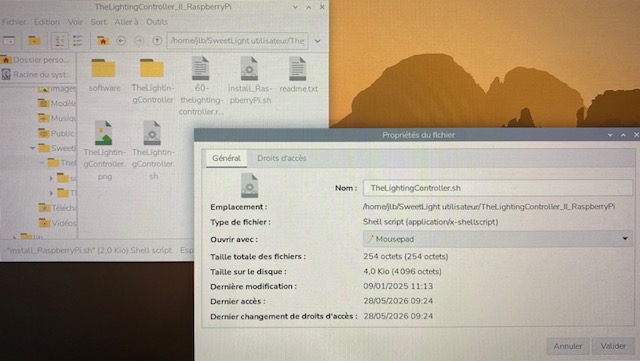
Task: Click the path bar in file manager
Action: 237,41
